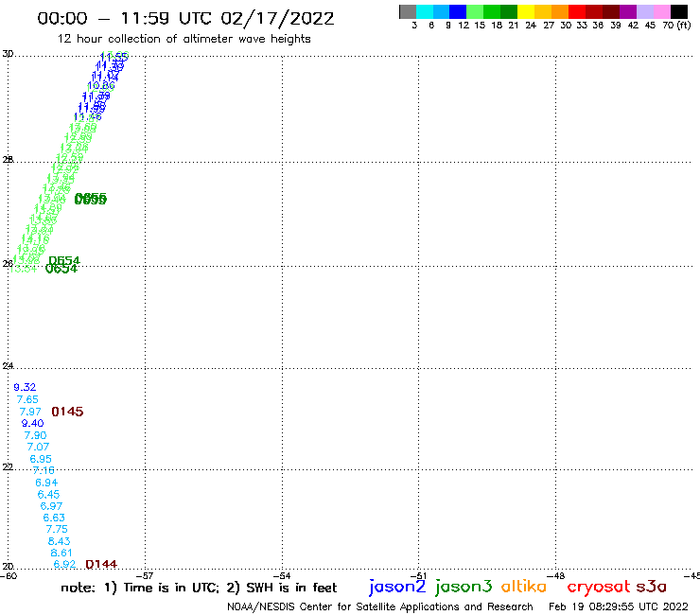Click the longitude axis label '-51'
Screen dimensions: 700x615
418,575
